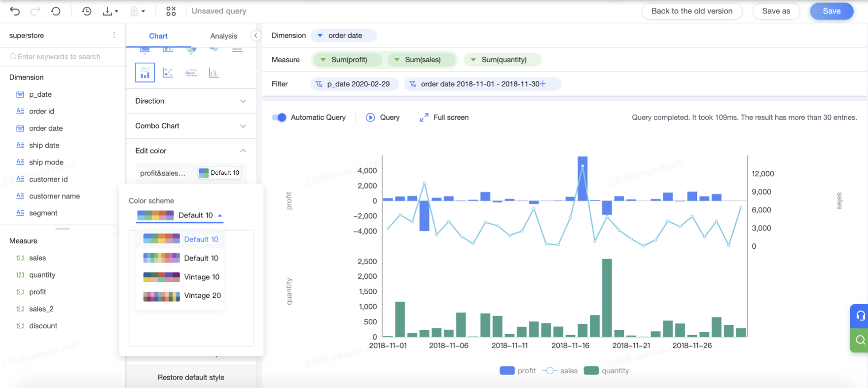868x388 pixels.
Task: Select the order id dimension field
Action: (41, 112)
